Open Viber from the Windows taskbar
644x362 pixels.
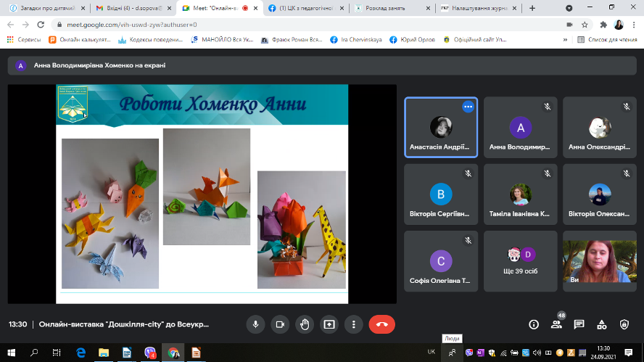pos(150,353)
